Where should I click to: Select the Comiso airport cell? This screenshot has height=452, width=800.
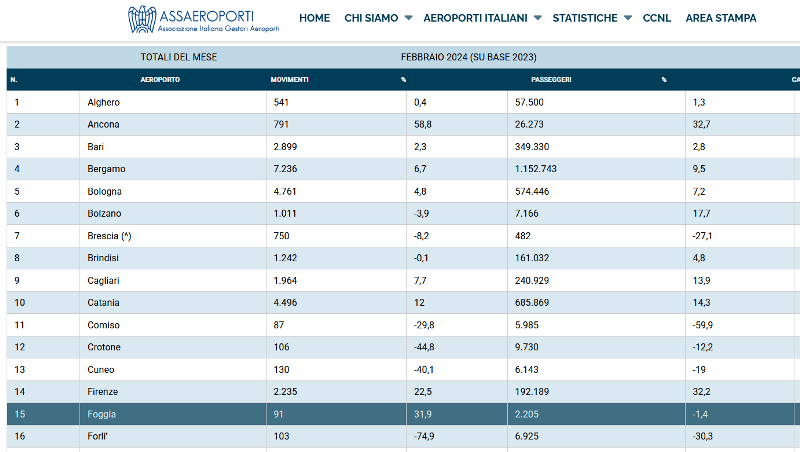[173, 325]
